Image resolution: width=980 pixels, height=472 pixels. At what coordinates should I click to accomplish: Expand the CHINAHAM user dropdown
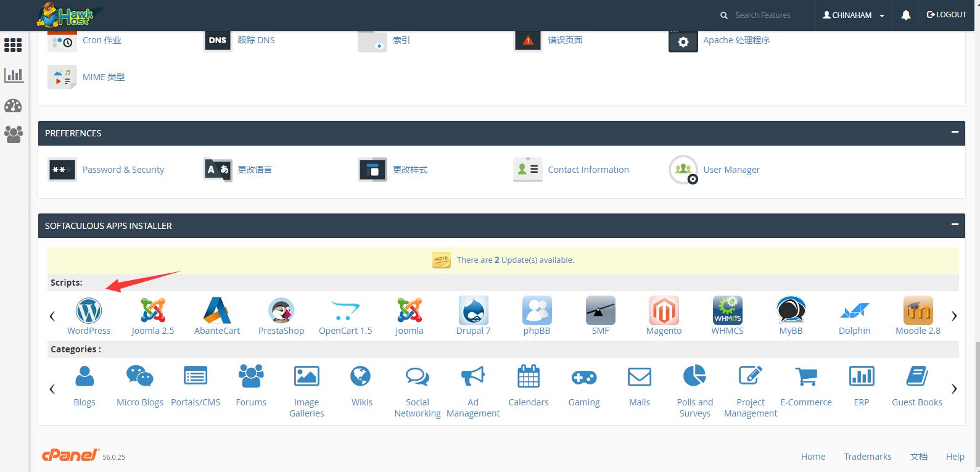(x=854, y=15)
